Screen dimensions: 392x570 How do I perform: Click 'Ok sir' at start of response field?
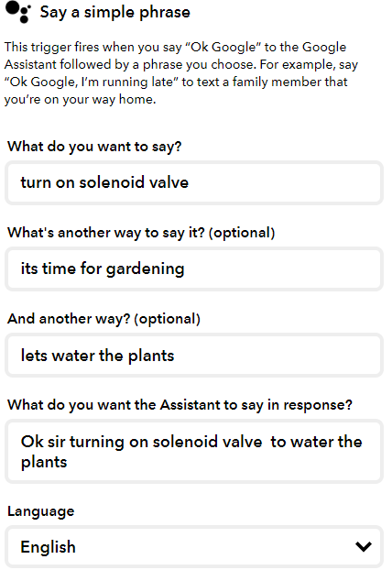click(x=43, y=442)
